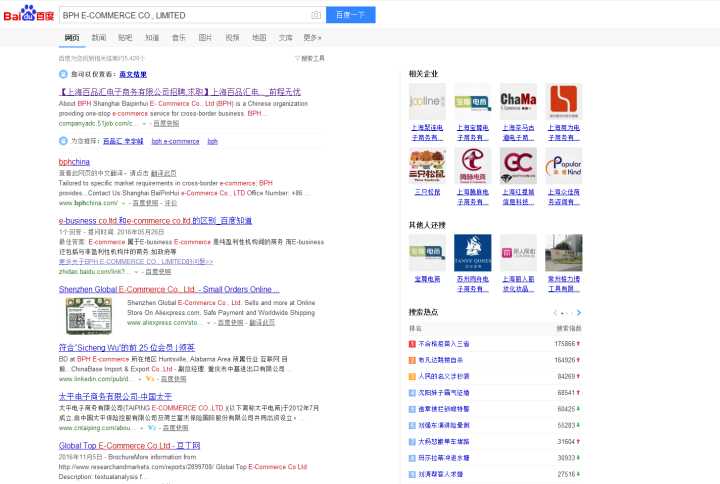Open 搜索工具 search tools filter

[311, 59]
